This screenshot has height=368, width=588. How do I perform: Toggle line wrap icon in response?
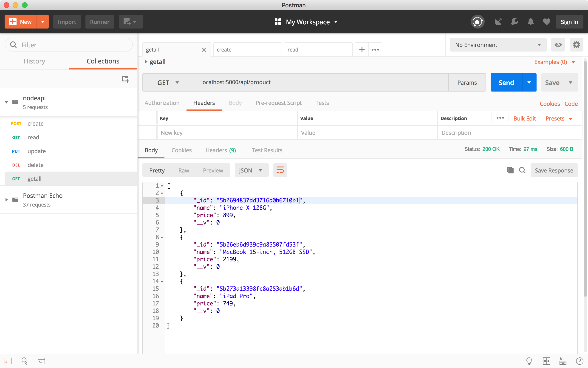click(x=280, y=170)
